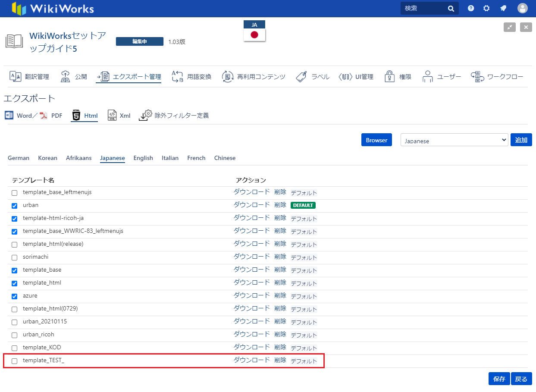Click the green DEFAULT badge
Screen dimensions: 536x392
pos(303,205)
